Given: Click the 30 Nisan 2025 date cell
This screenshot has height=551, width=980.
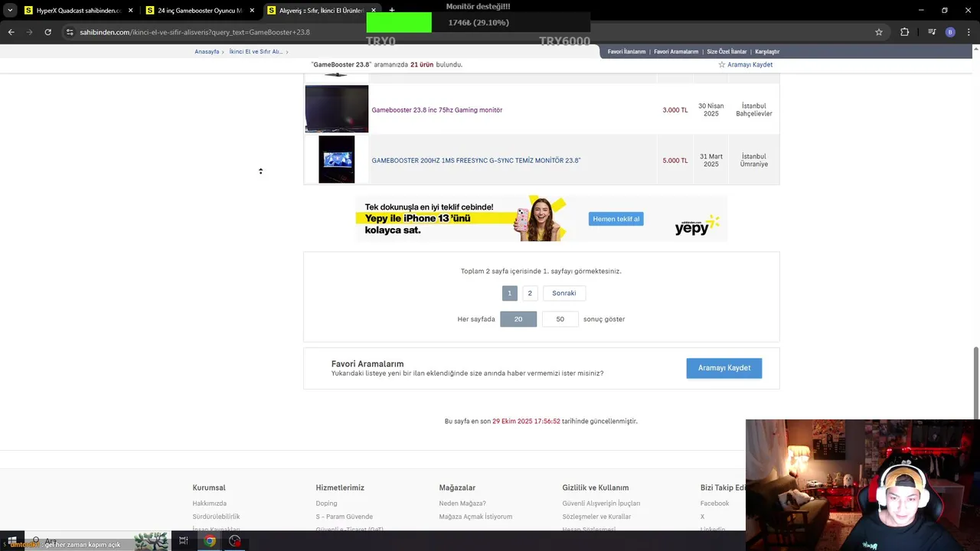Looking at the screenshot, I should [711, 109].
